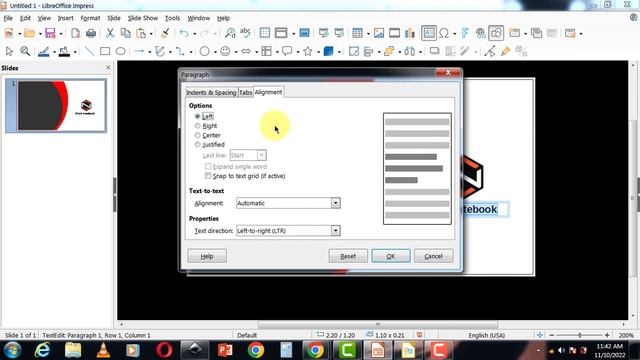The height and width of the screenshot is (360, 640).
Task: Click the Save icon
Action: 50,33
